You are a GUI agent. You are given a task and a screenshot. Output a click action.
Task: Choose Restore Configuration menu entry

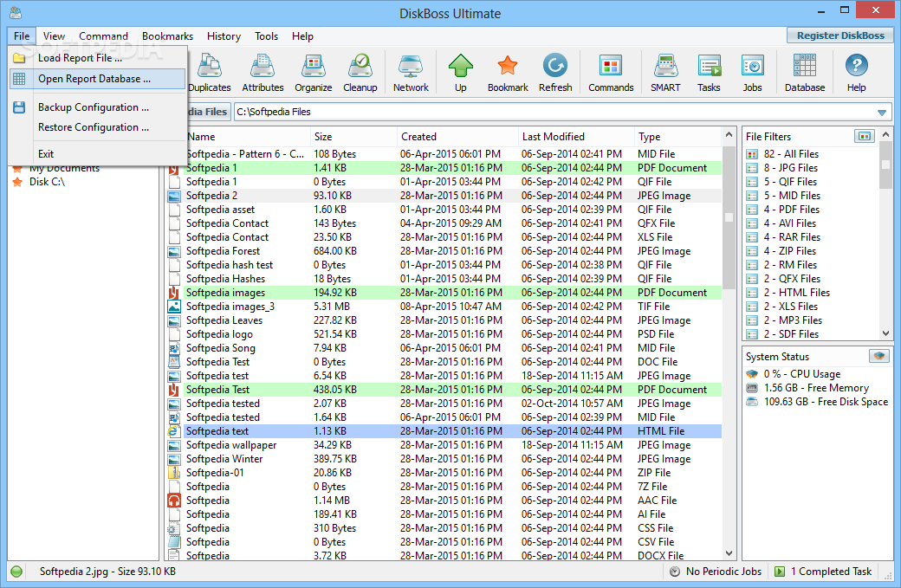98,127
